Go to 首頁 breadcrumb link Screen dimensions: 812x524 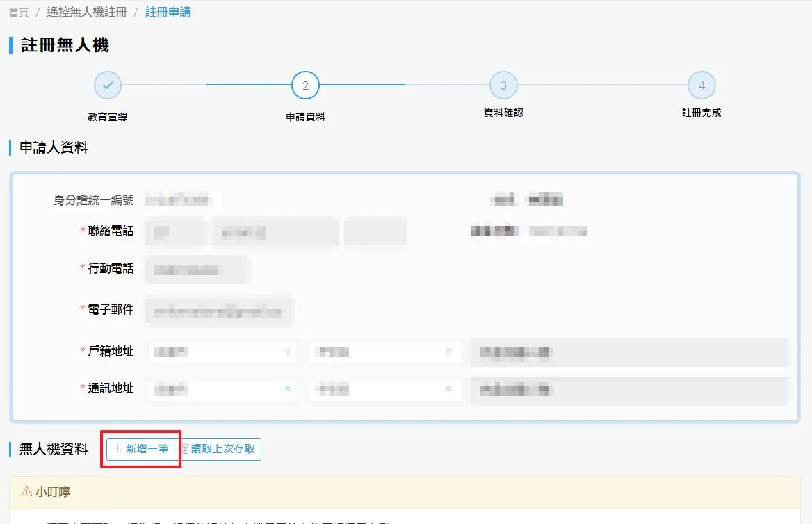click(19, 12)
